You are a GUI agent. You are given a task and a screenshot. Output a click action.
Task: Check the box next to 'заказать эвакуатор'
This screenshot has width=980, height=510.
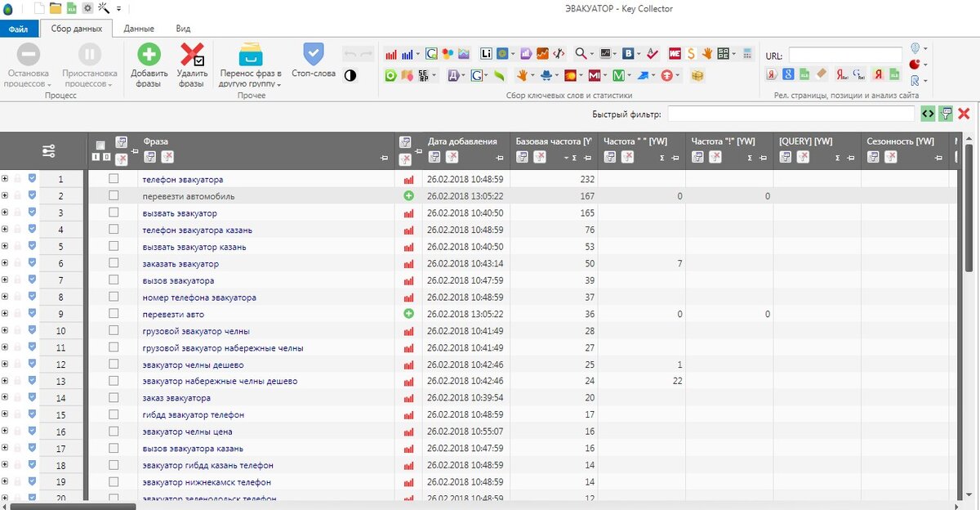click(x=114, y=263)
